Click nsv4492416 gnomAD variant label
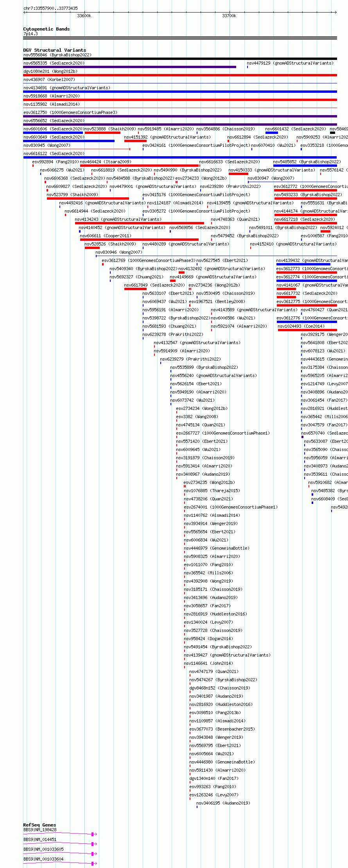 pyautogui.click(x=102, y=203)
